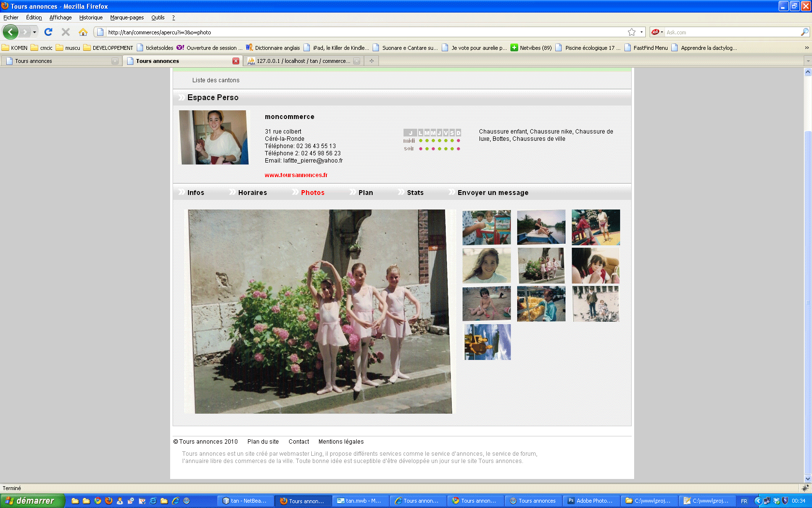Click the Stop loading X icon

[66, 32]
